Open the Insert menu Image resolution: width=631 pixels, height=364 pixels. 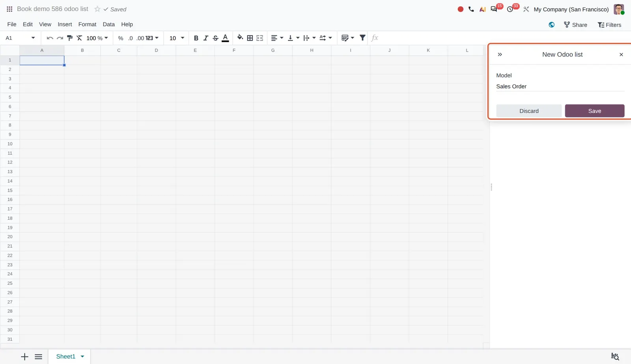pyautogui.click(x=65, y=24)
